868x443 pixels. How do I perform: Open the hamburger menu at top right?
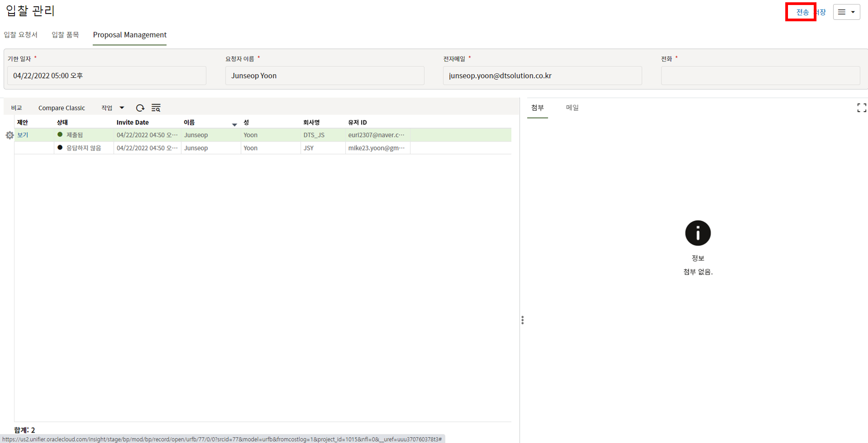[x=846, y=12]
